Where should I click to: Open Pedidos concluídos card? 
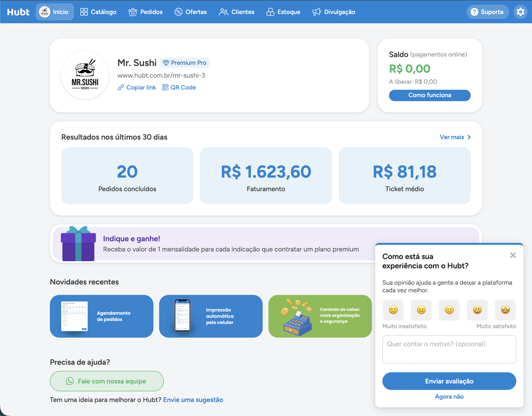pyautogui.click(x=127, y=176)
